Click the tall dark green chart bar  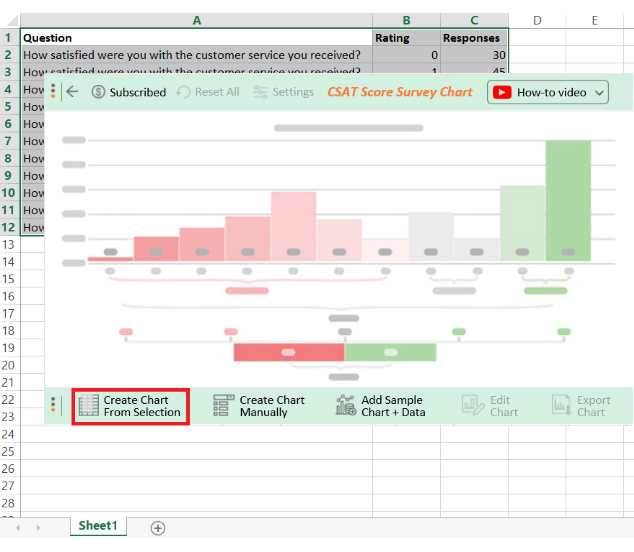[x=568, y=201]
